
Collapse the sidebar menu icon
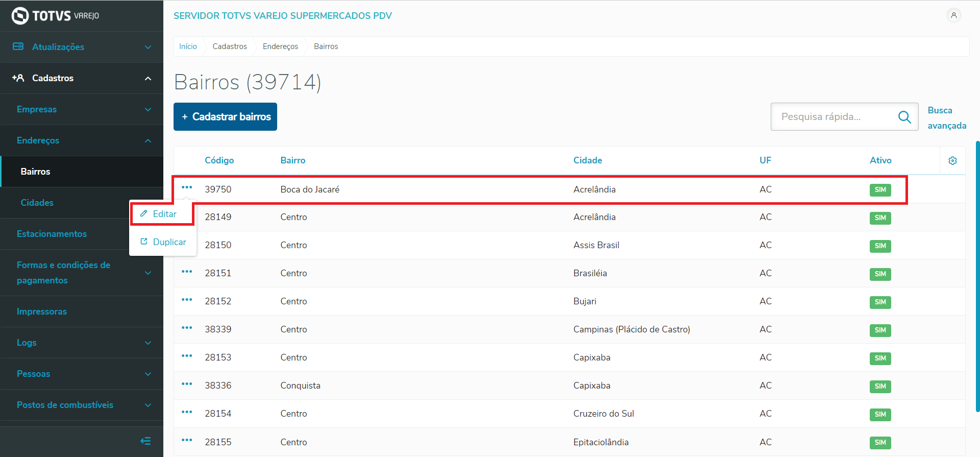tap(145, 441)
